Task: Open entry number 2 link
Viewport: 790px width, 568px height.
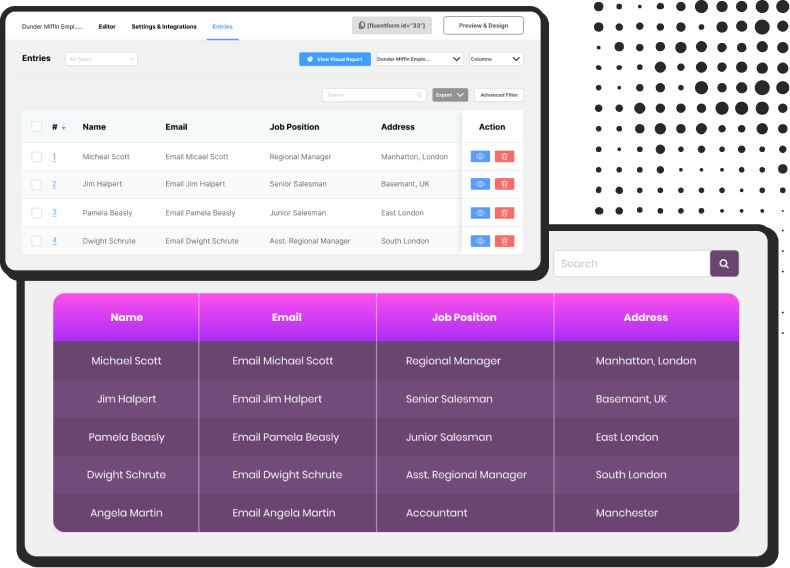Action: 54,184
